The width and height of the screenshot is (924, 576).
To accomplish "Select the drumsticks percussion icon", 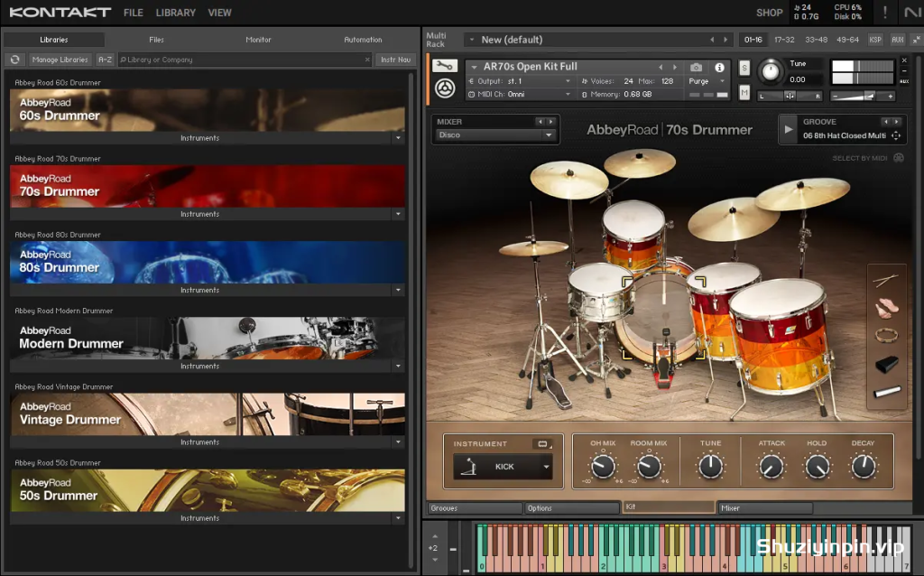I will pos(886,280).
